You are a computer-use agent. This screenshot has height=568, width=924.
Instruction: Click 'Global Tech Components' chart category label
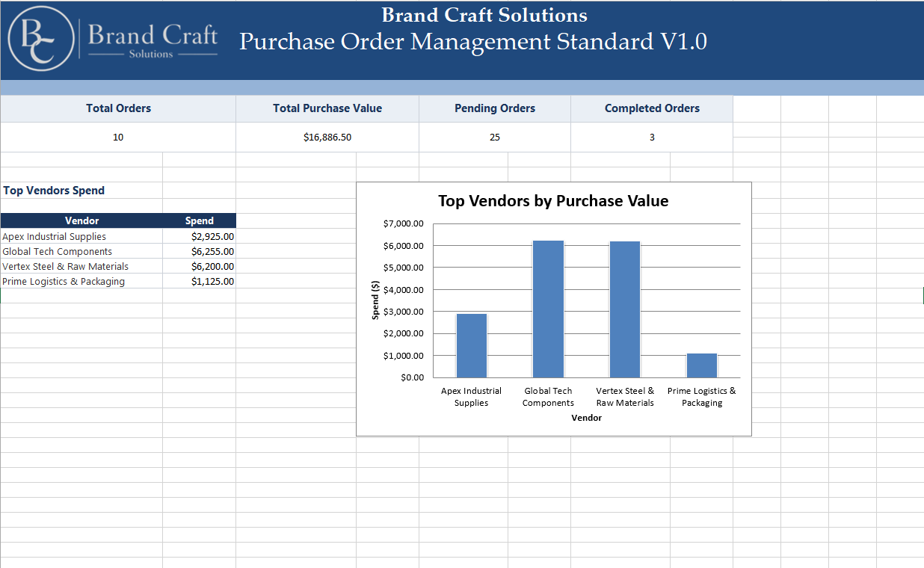548,397
